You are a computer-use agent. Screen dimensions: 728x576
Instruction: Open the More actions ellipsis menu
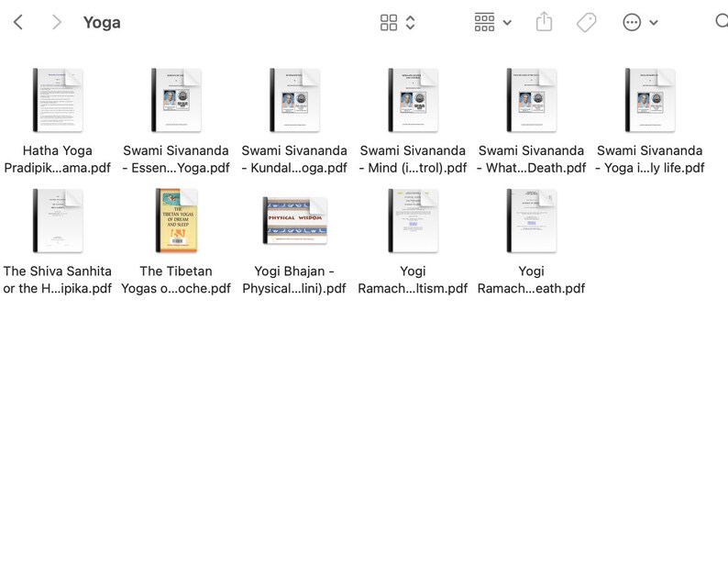pyautogui.click(x=632, y=22)
